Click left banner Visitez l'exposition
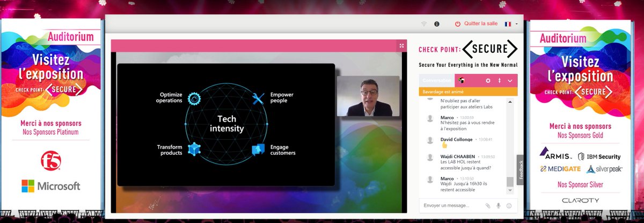The image size is (644, 223). click(x=50, y=66)
